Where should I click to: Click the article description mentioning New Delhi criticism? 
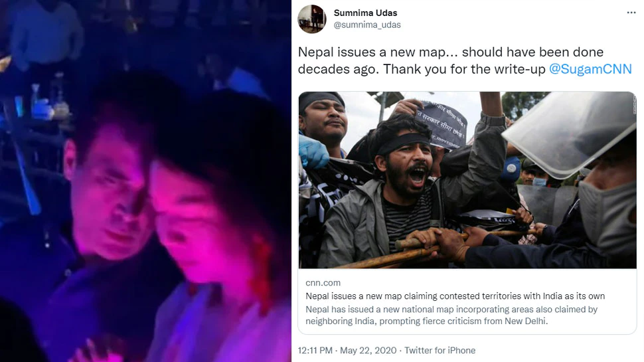coord(451,315)
